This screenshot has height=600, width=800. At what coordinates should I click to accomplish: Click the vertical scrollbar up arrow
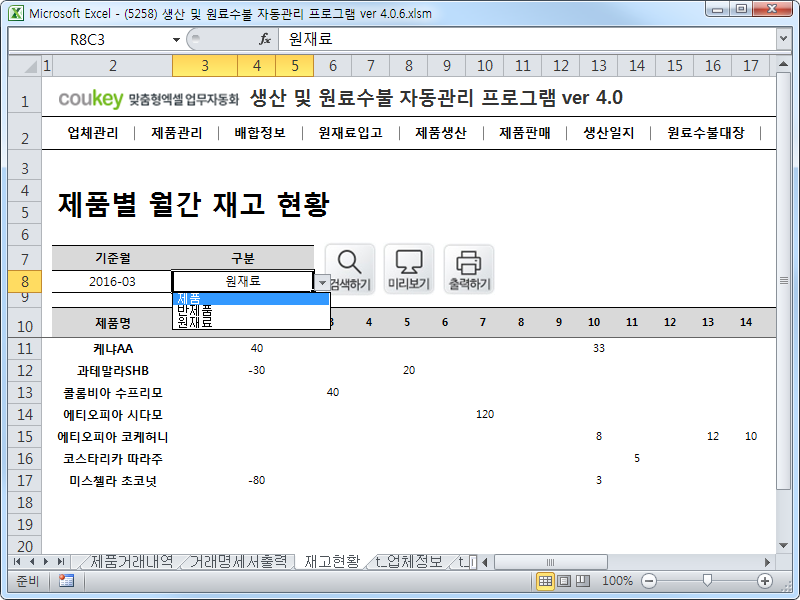[784, 64]
